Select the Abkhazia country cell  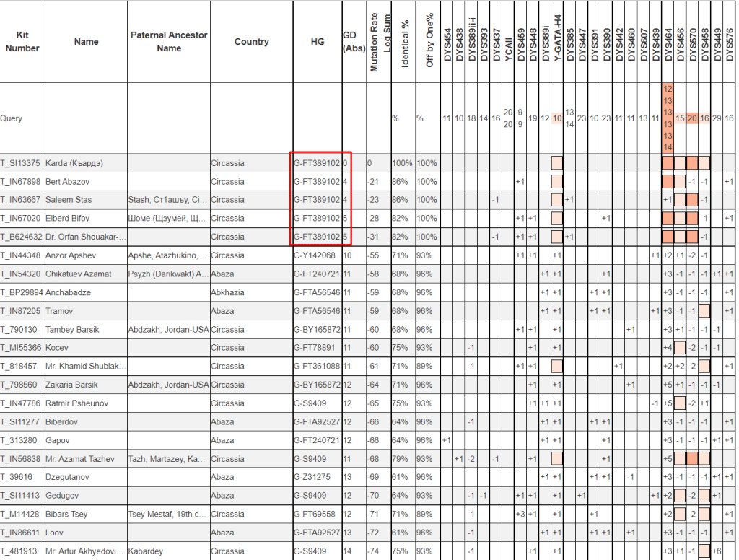229,292
